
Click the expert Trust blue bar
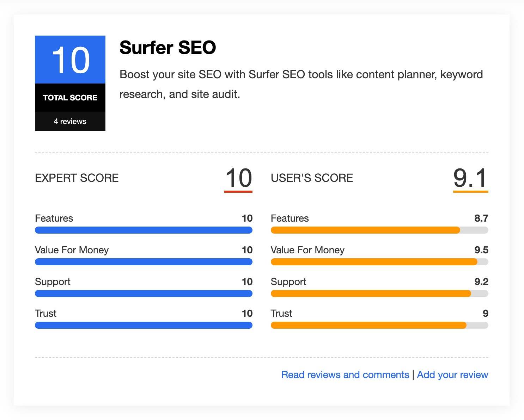coord(144,325)
